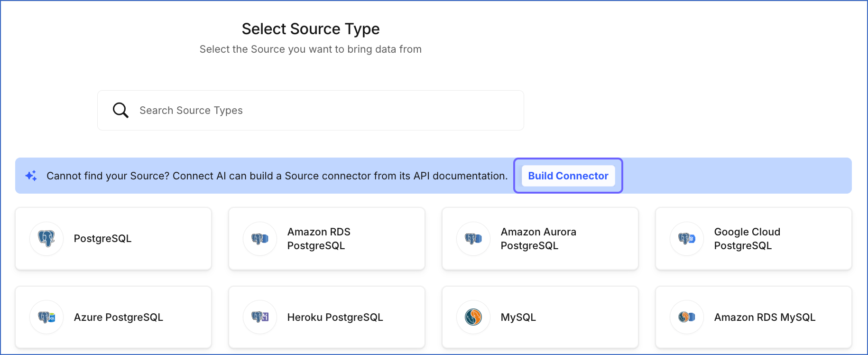Click the Amazon RDS MySQL icon
Viewport: 868px width, 355px height.
pos(687,317)
